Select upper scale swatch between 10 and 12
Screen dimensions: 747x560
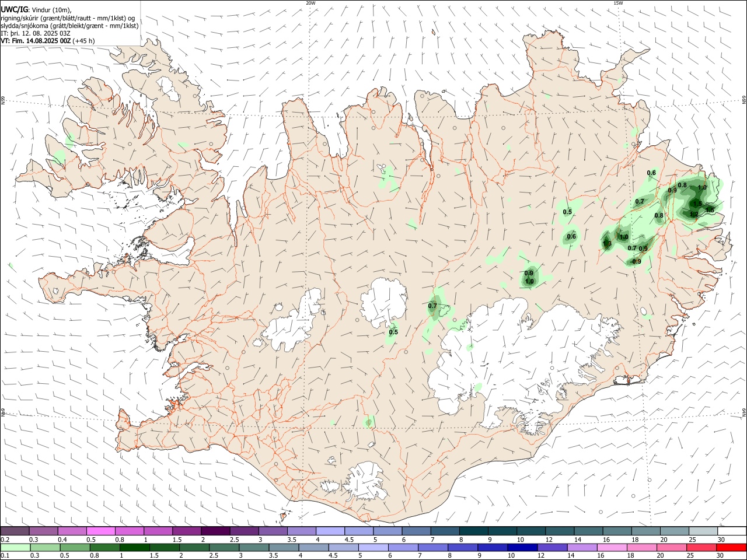531,531
